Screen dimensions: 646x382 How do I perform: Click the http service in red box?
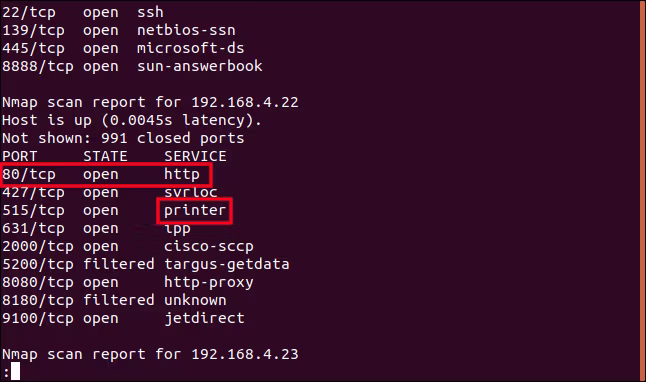pyautogui.click(x=182, y=175)
